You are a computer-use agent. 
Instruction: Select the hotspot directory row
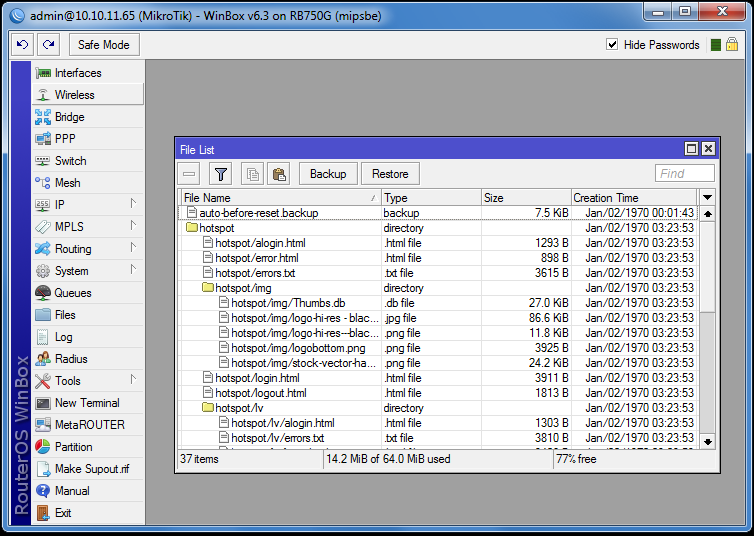(438, 228)
